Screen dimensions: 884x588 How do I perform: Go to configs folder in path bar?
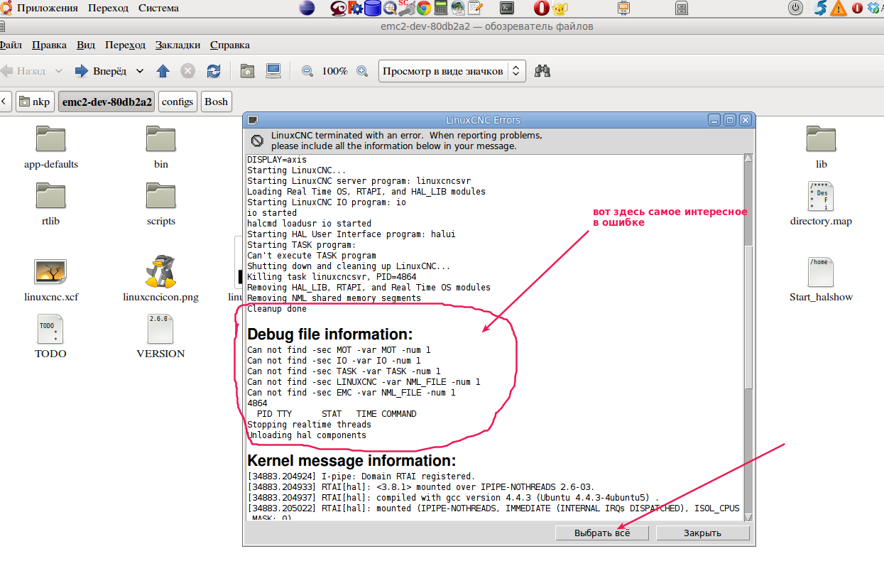tap(178, 102)
